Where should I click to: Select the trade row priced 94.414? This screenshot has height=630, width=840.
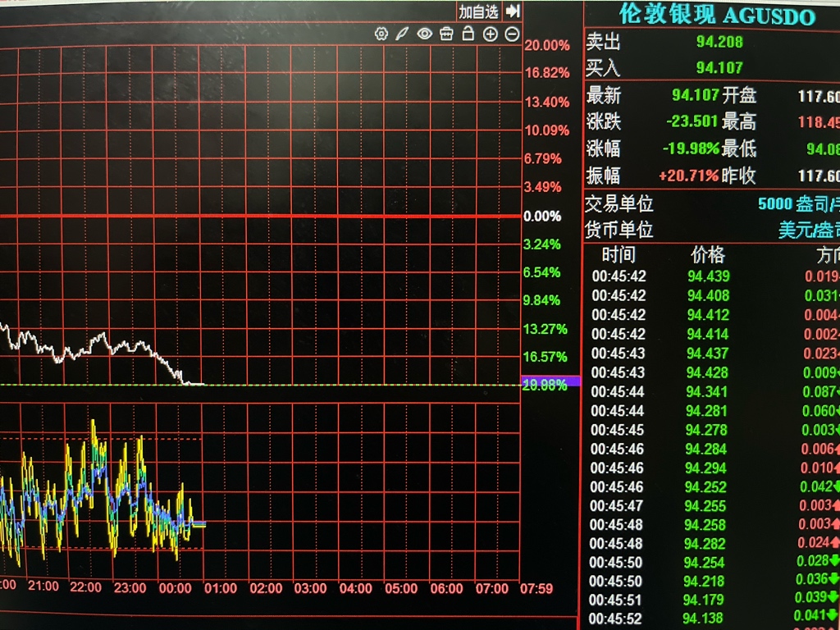pyautogui.click(x=715, y=334)
